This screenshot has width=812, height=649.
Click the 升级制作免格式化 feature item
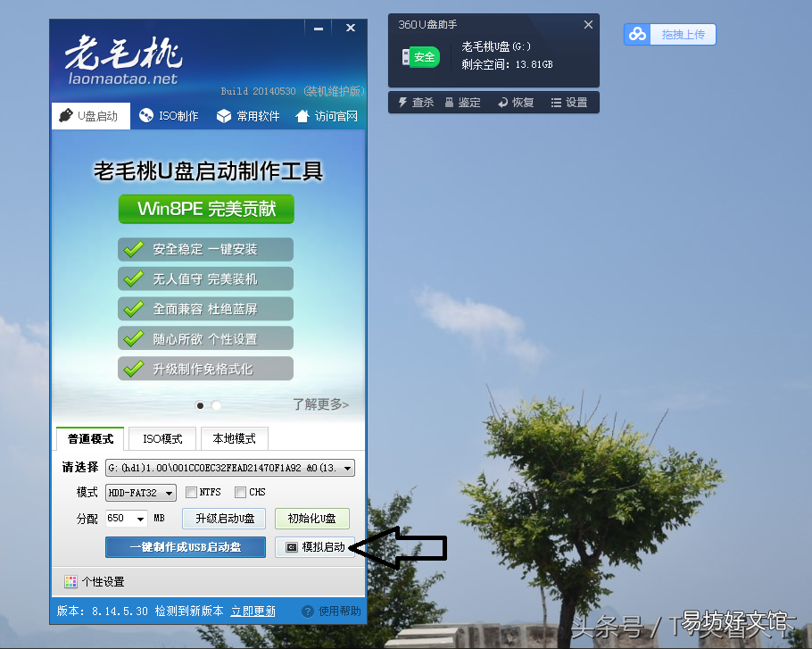205,369
